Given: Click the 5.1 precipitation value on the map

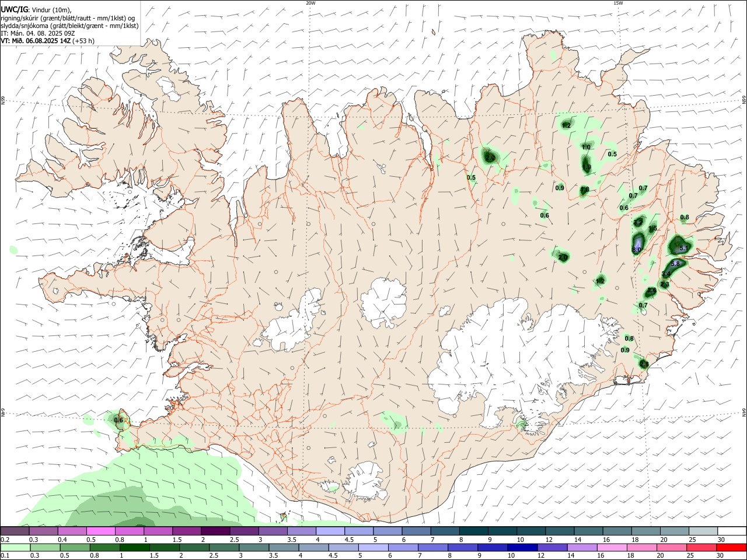Looking at the screenshot, I should click(x=685, y=249).
